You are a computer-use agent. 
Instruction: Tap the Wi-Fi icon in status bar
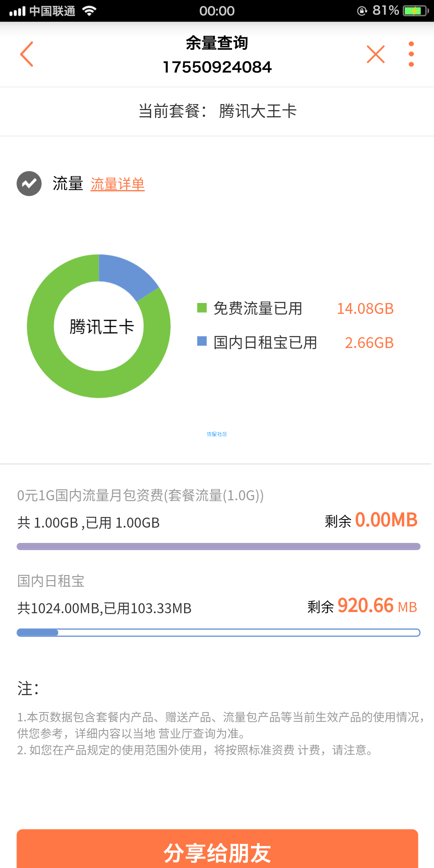coord(89,11)
